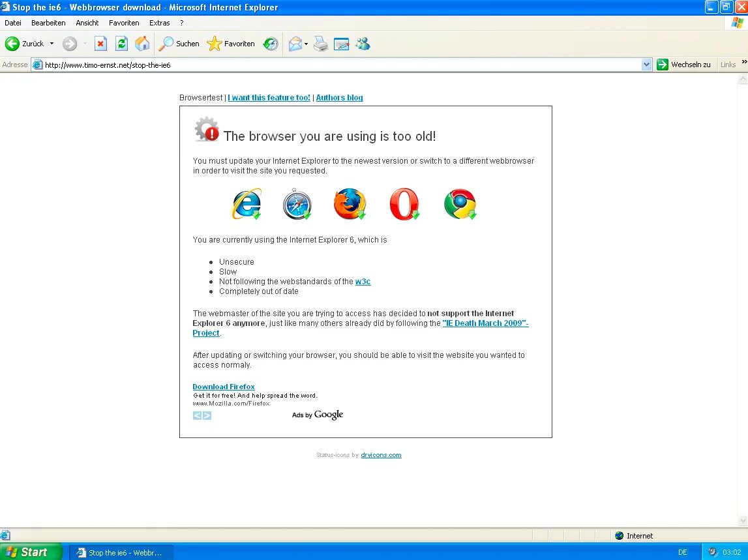Download Opera via the red O logo
The width and height of the screenshot is (748, 560).
(404, 204)
